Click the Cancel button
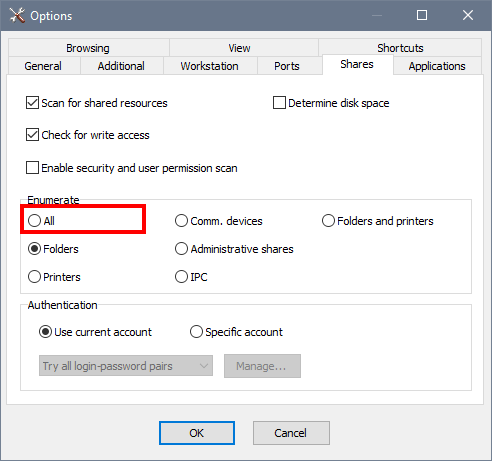 [x=291, y=433]
